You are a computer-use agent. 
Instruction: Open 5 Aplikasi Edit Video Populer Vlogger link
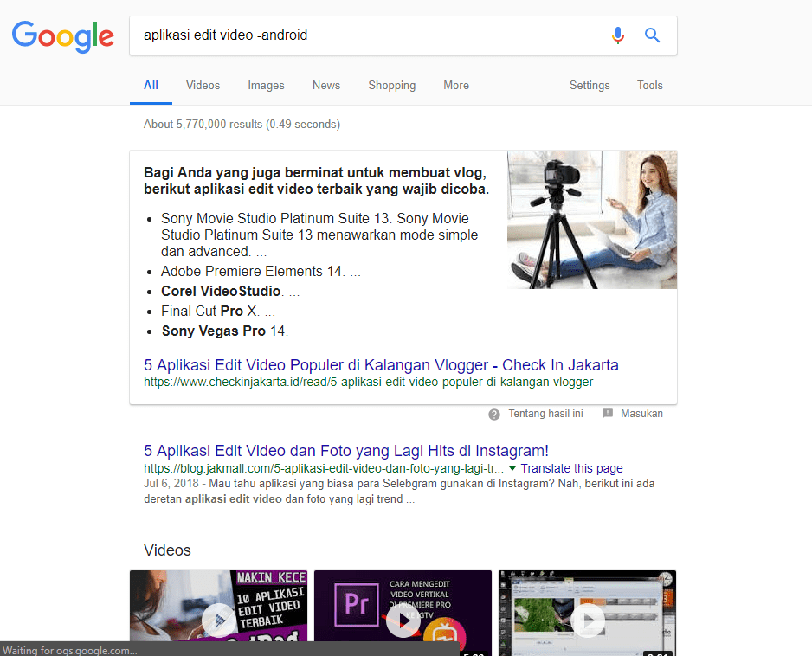tap(381, 365)
